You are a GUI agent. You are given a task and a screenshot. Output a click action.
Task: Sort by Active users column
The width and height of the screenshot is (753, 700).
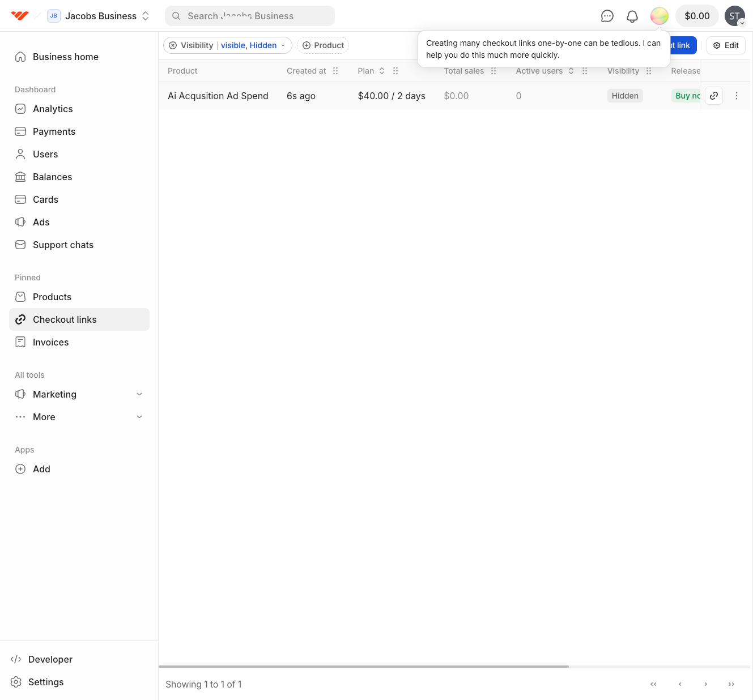[x=571, y=71]
